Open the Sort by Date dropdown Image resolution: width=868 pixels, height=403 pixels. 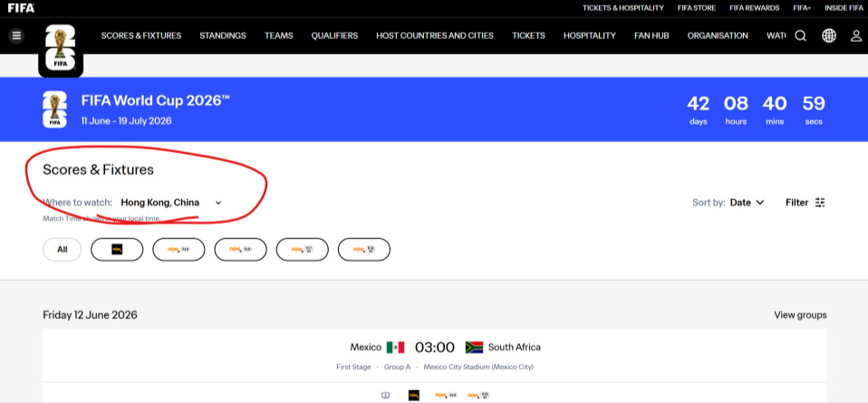pos(747,203)
